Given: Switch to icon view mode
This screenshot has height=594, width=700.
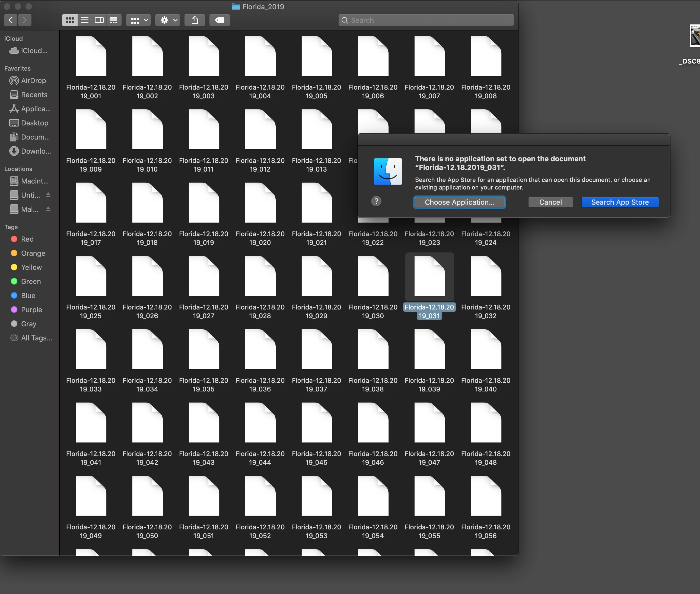Looking at the screenshot, I should point(70,20).
